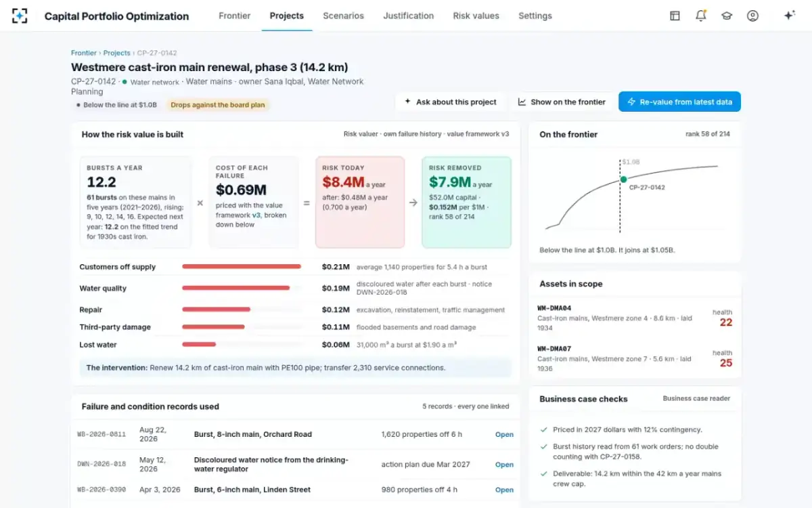The height and width of the screenshot is (508, 812).
Task: Switch to the Projects tab
Action: coord(287,16)
